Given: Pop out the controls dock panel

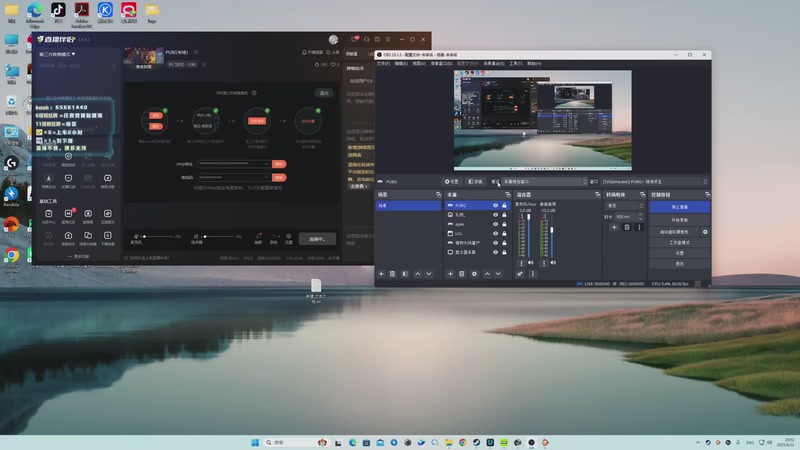Looking at the screenshot, I should pyautogui.click(x=707, y=195).
